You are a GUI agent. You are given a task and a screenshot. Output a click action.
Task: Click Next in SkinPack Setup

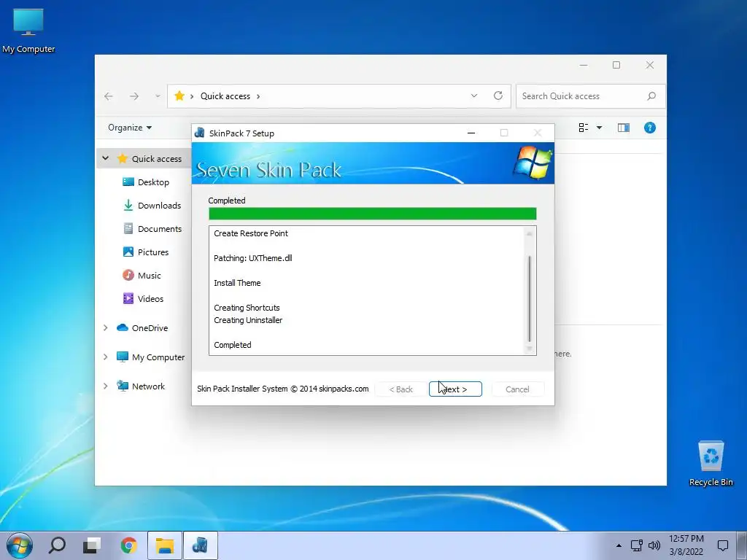pos(455,389)
